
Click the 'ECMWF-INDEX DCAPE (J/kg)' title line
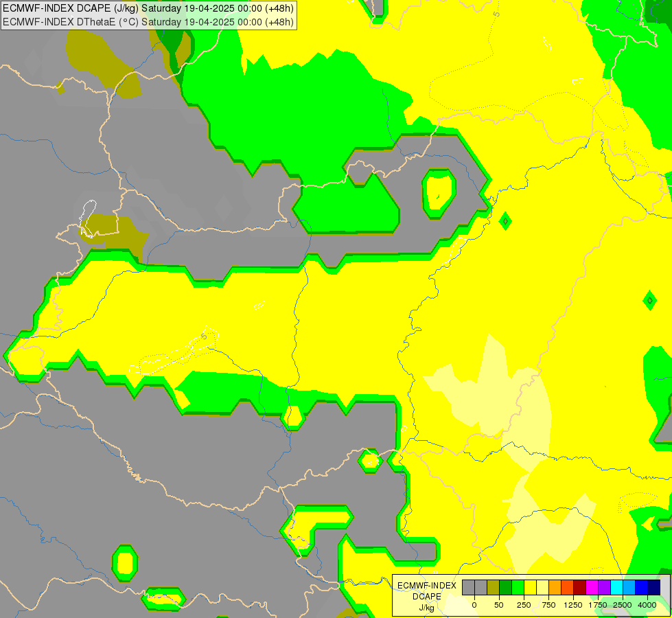(x=148, y=8)
